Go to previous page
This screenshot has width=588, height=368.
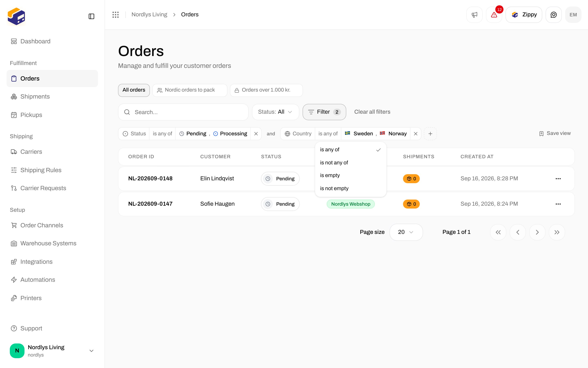click(518, 232)
